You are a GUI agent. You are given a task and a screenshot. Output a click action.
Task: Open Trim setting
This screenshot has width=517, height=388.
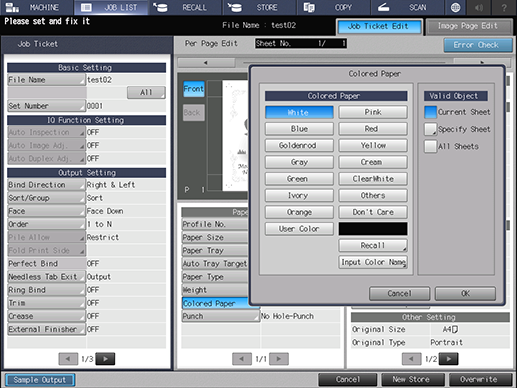(46, 303)
